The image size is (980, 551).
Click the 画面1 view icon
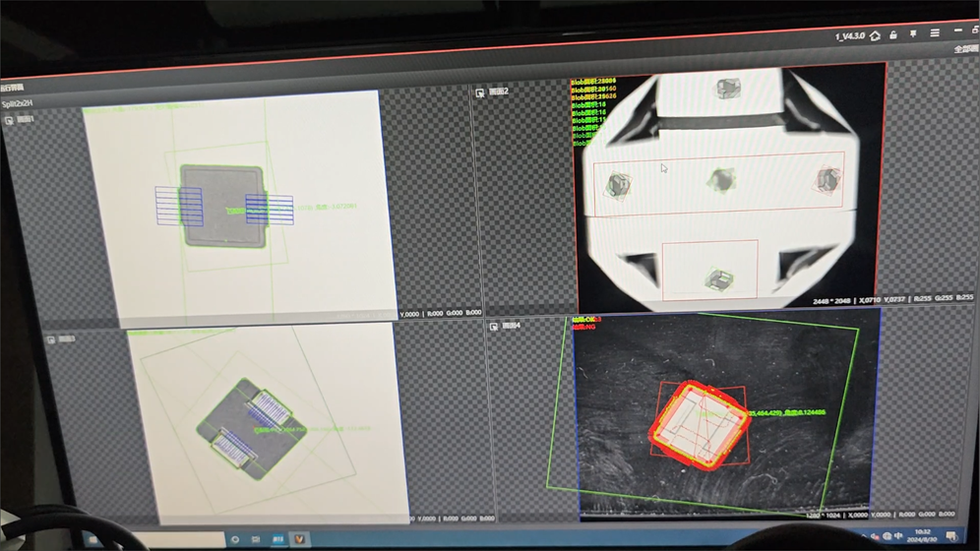coord(10,120)
